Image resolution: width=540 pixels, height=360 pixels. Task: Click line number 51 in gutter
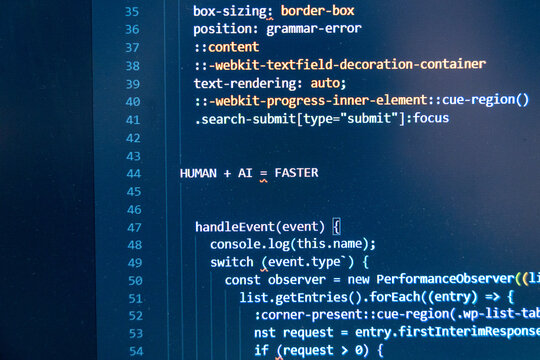135,298
